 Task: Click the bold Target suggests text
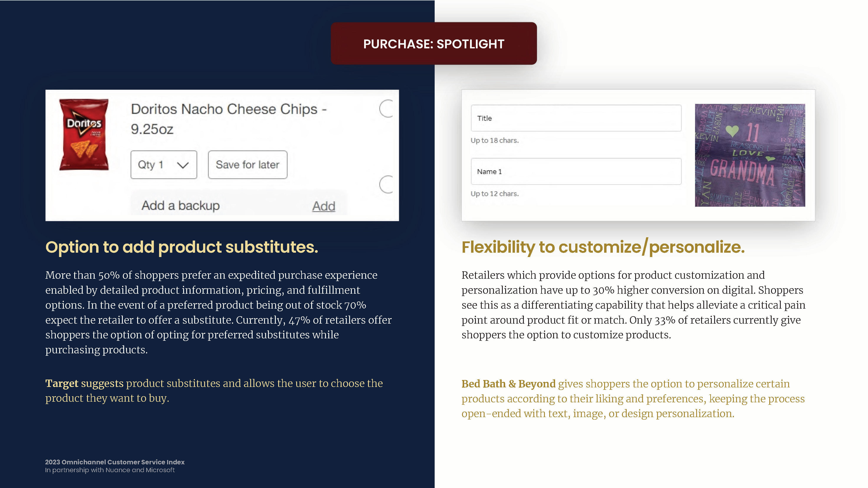click(x=85, y=383)
